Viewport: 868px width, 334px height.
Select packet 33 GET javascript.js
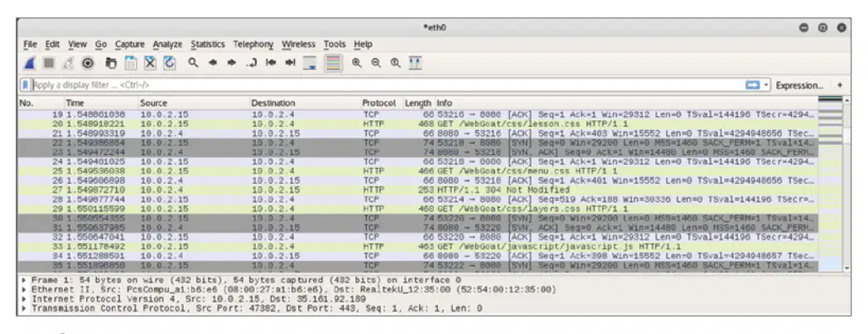(418, 246)
